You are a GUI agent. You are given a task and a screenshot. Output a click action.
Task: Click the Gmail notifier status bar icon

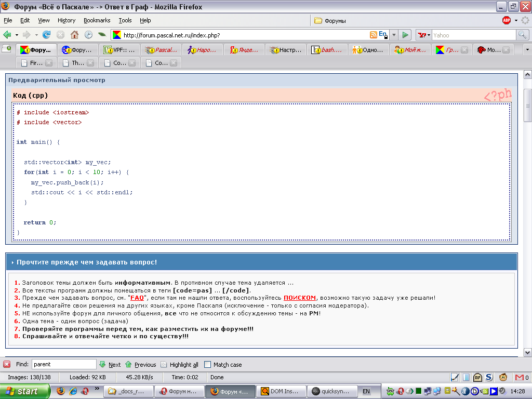tap(518, 377)
